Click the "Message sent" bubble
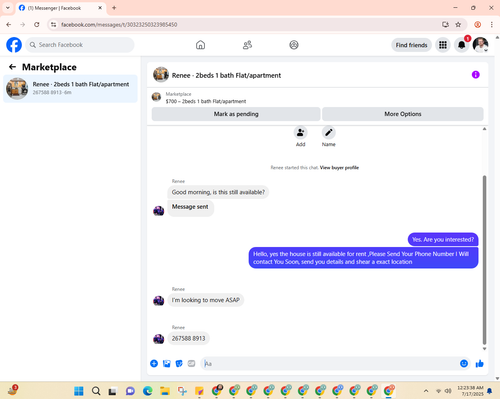This screenshot has height=399, width=500. pos(190,208)
